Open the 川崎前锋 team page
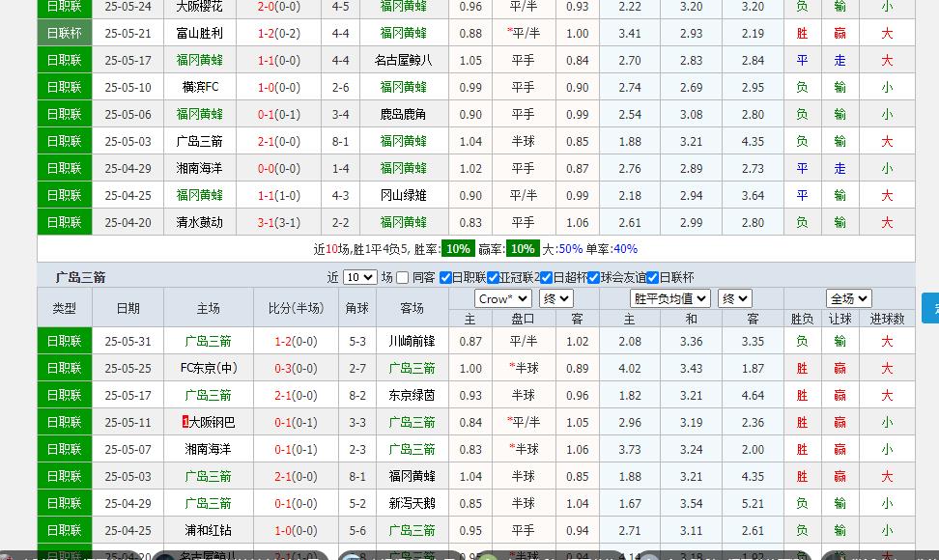Screen dimensions: 939x560 (x=412, y=340)
